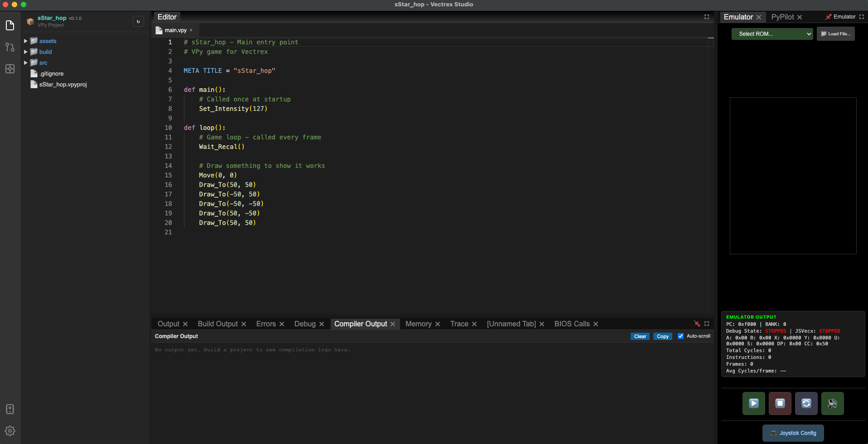The image size is (868, 444).
Task: Switch to the Memory tab
Action: [x=418, y=324]
